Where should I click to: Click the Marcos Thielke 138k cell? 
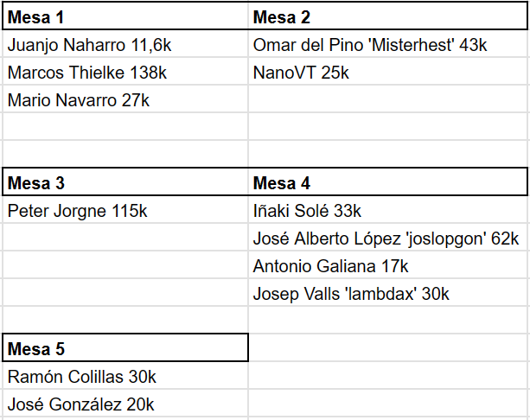pos(125,73)
